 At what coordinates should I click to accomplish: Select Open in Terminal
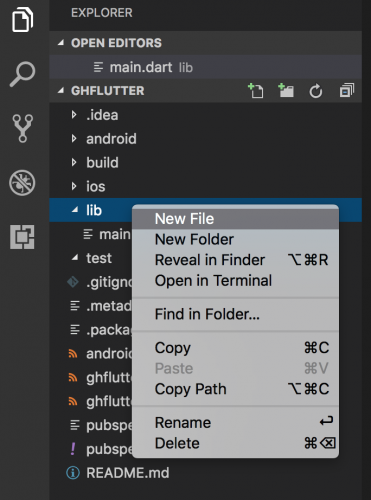point(235,281)
